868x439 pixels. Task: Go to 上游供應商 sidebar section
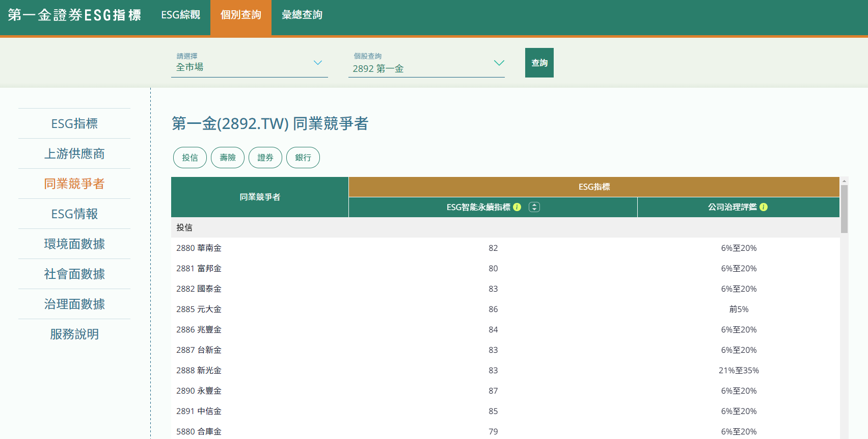pyautogui.click(x=74, y=153)
